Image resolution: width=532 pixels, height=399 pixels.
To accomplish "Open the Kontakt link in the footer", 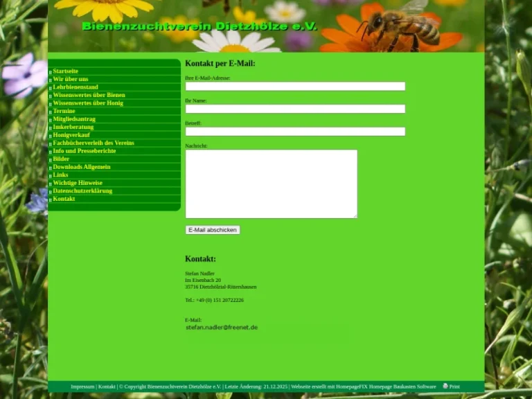I will 107,387.
